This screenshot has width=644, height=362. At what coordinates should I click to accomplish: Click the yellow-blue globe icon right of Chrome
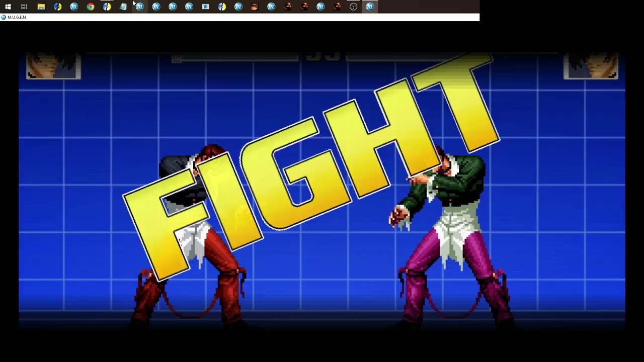pos(107,7)
